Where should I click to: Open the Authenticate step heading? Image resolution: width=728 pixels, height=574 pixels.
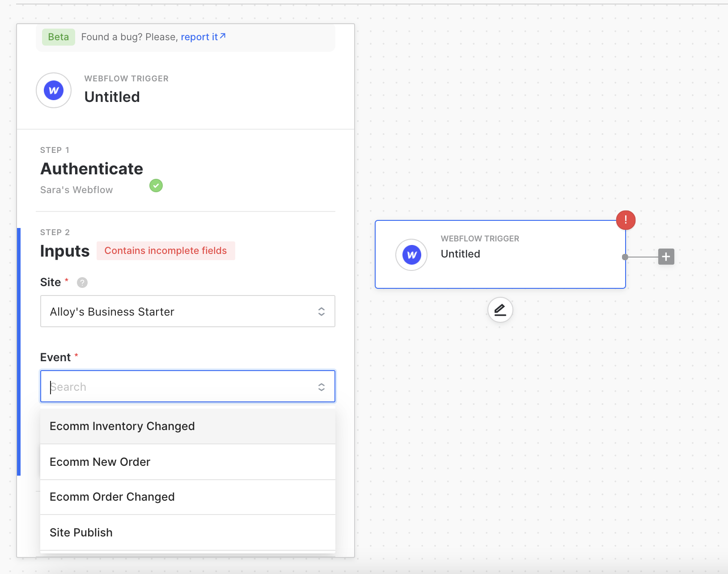(x=92, y=169)
